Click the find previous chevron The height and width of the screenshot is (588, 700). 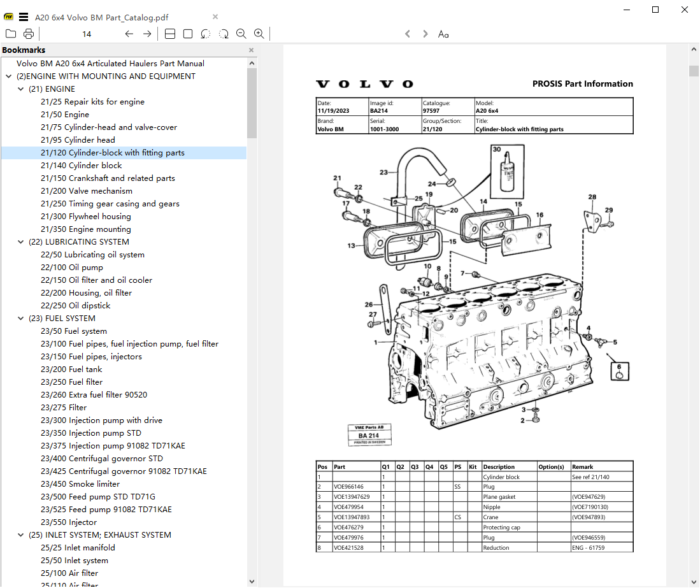point(407,34)
